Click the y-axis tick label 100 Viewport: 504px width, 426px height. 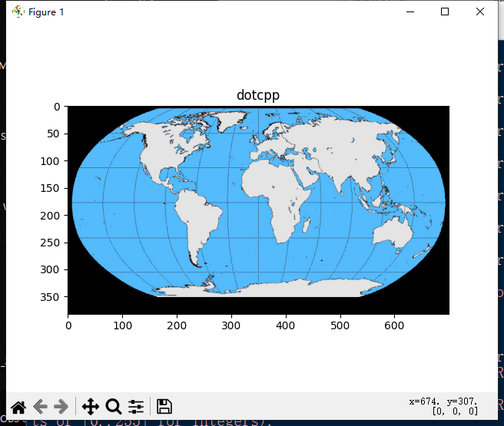tap(50, 161)
